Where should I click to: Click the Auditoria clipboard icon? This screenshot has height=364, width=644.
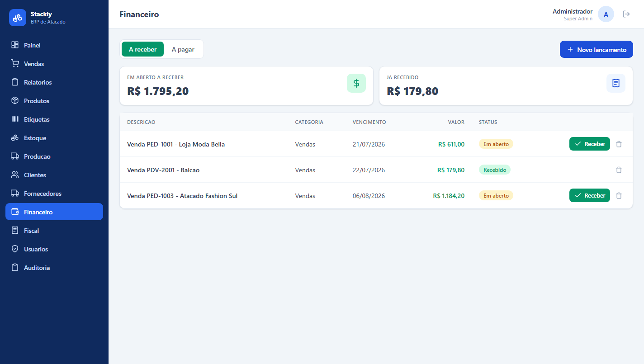click(15, 268)
